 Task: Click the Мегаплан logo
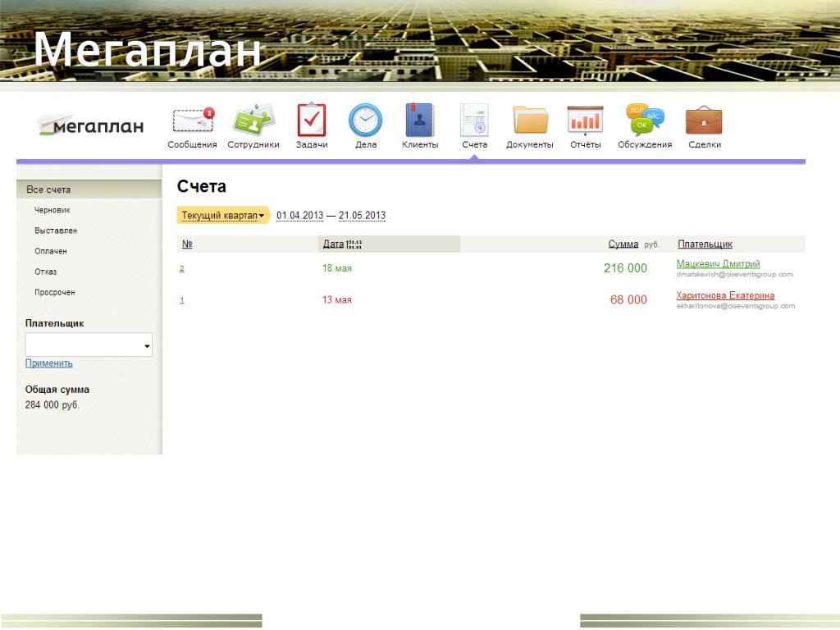click(90, 126)
